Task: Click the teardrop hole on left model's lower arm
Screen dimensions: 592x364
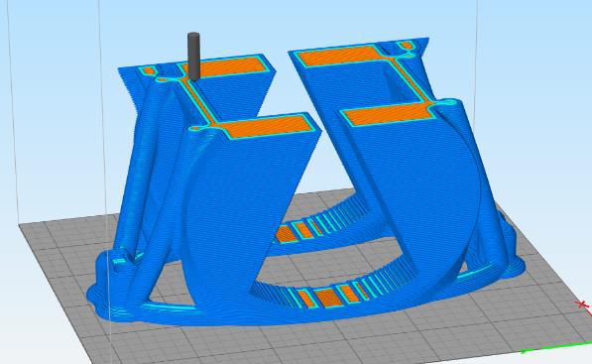Action: [195, 129]
